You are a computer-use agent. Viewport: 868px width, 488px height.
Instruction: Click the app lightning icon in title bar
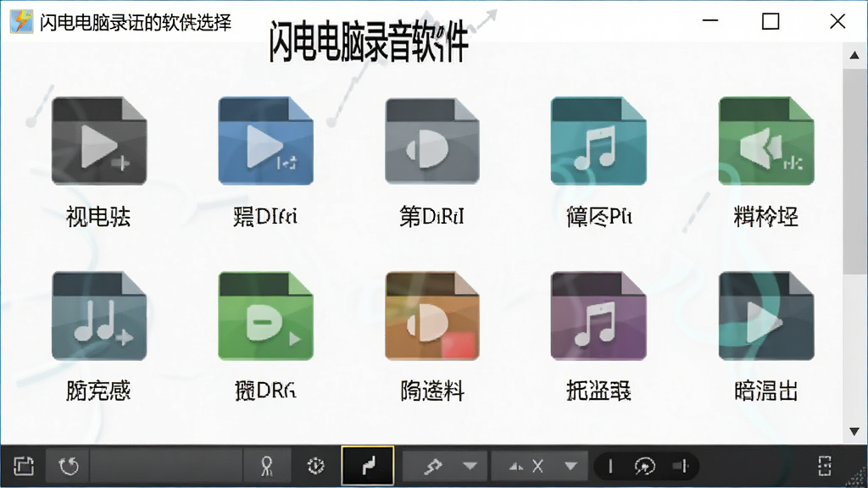click(x=21, y=21)
